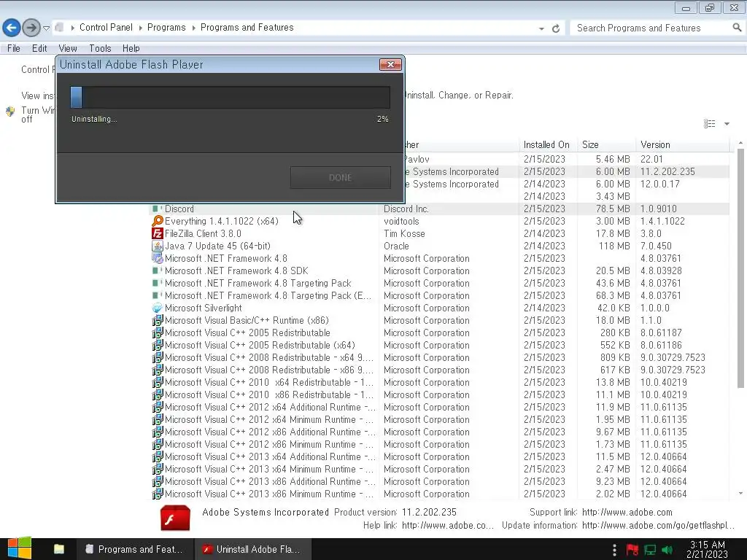Select Visual C++ 2013 x86 Additional Runtime icon
The image size is (747, 560).
[x=158, y=481]
